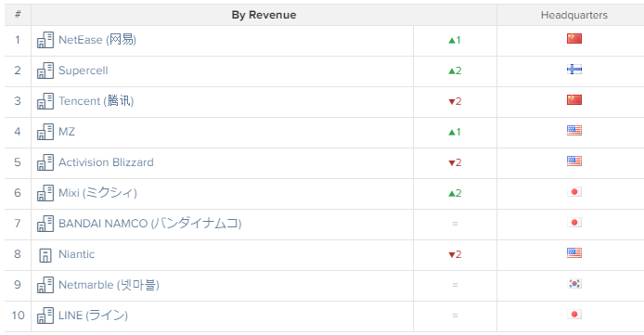
Task: Click the NetEase company building icon
Action: coord(45,40)
